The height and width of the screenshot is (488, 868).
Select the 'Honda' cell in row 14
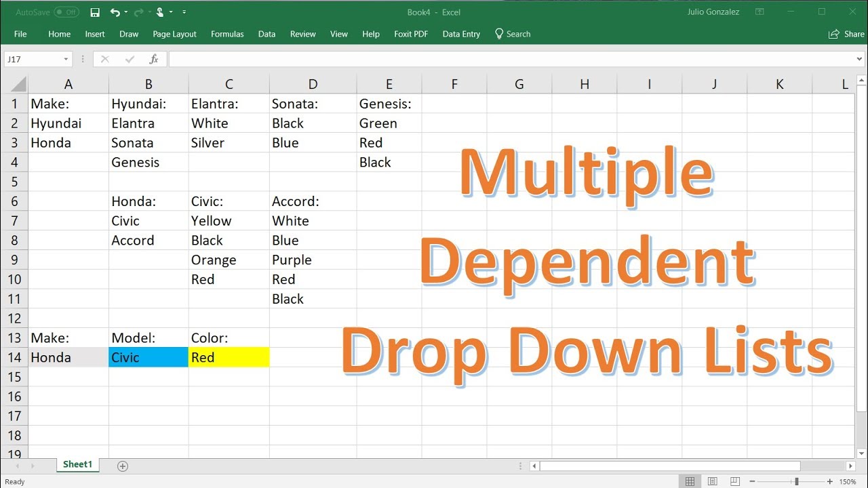pyautogui.click(x=68, y=357)
